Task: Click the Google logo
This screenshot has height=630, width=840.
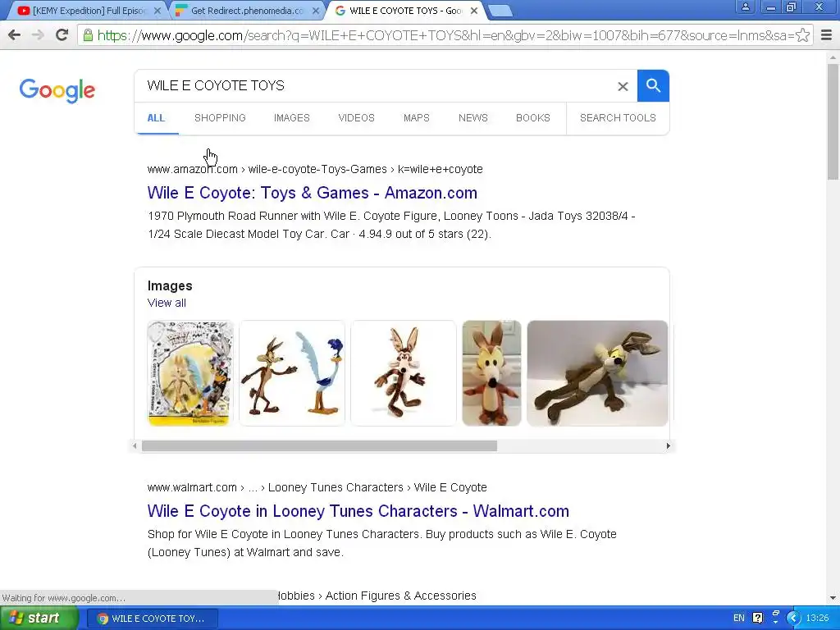Action: point(57,90)
